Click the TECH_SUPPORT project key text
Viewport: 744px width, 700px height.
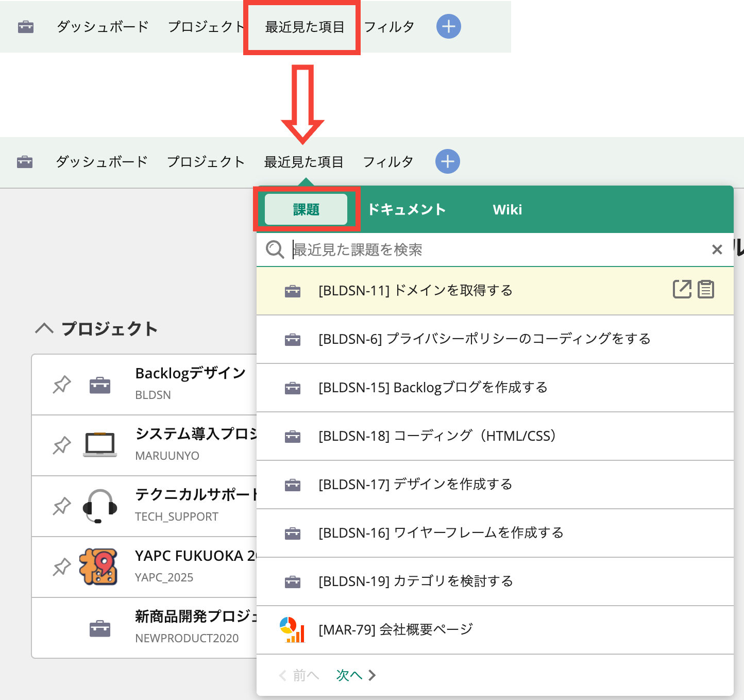coord(177,516)
